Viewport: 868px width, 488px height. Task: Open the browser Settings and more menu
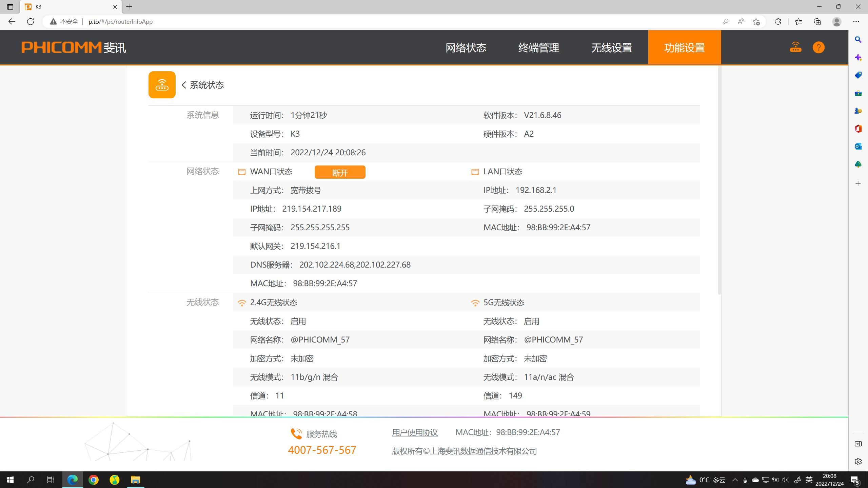856,22
